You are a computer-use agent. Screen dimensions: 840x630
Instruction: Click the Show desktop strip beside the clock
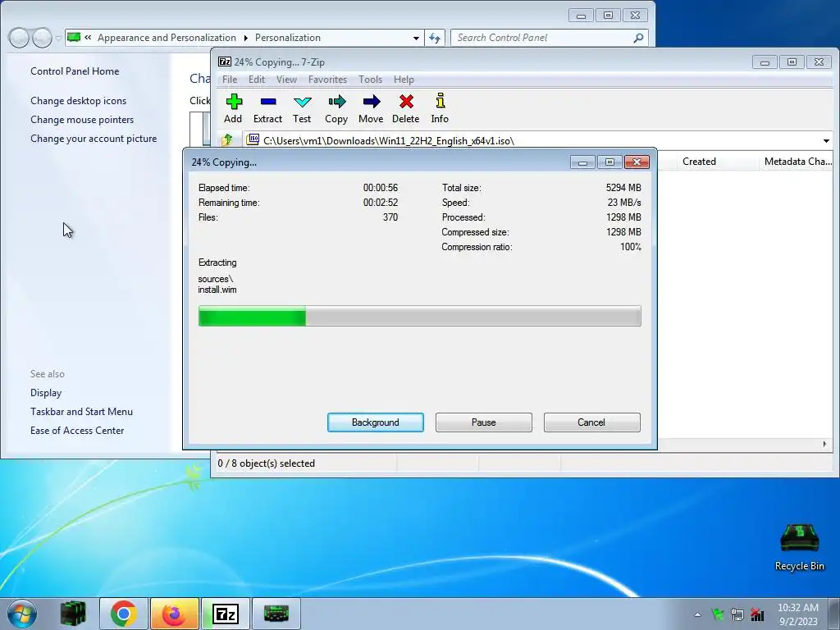[834, 614]
